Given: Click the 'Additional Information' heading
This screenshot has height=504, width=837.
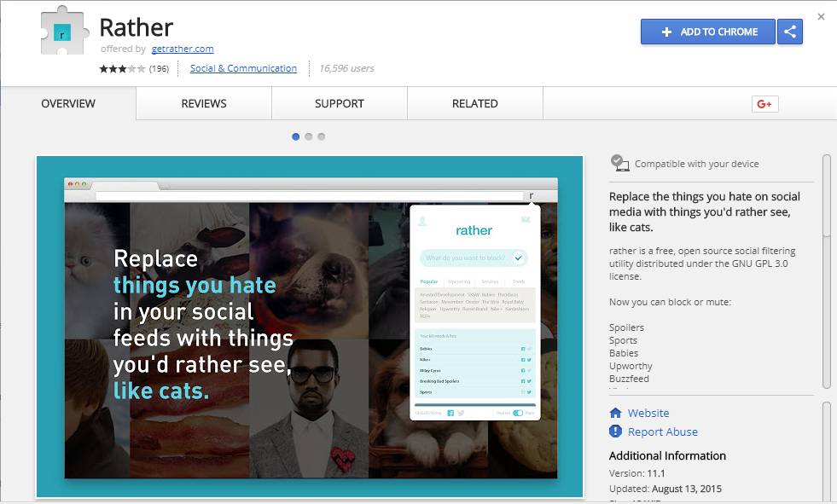Looking at the screenshot, I should [x=667, y=456].
